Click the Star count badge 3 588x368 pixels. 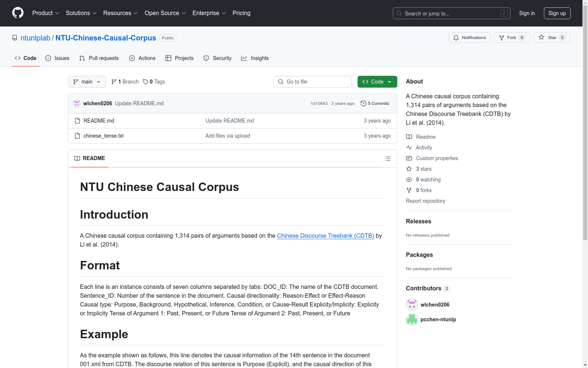click(x=562, y=38)
